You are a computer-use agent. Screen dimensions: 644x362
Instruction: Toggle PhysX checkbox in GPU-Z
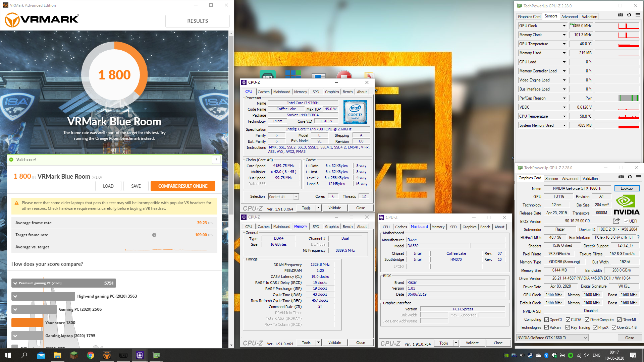click(x=595, y=327)
